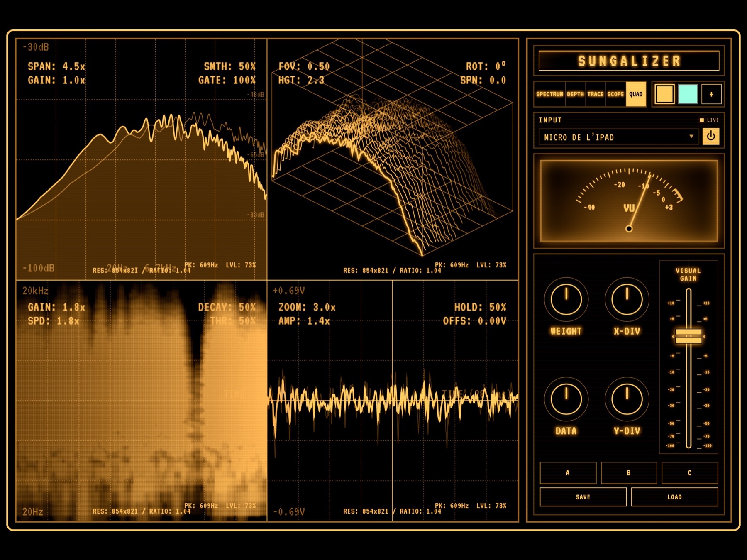Select preset slot C
This screenshot has width=747, height=560.
690,473
